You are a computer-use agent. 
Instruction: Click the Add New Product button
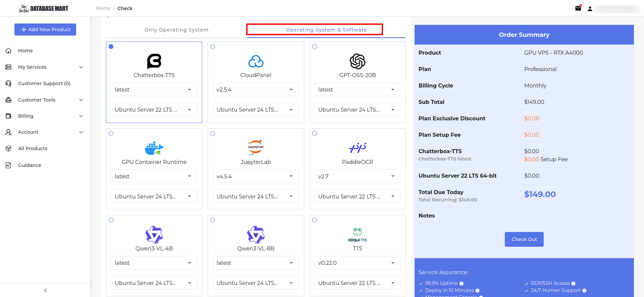point(45,29)
